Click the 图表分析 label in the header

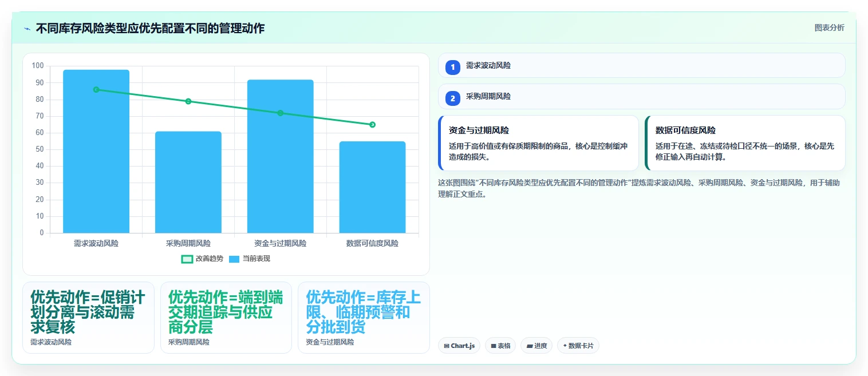click(829, 27)
